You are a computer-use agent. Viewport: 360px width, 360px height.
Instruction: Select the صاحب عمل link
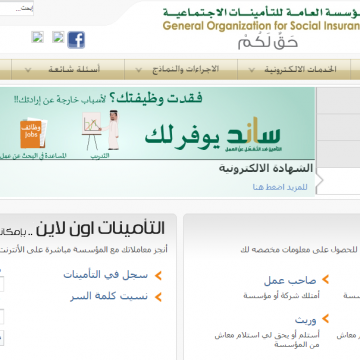(290, 280)
